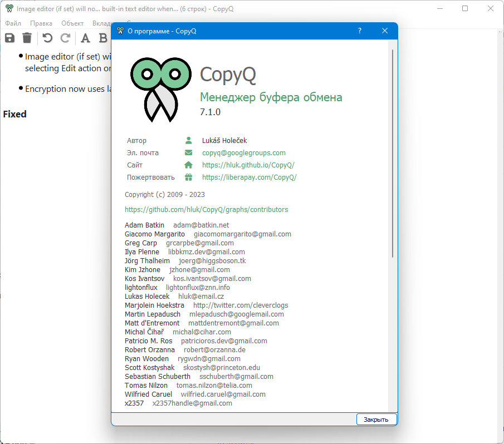
Task: Select the Font 'A' toolbar icon
Action: tap(85, 38)
